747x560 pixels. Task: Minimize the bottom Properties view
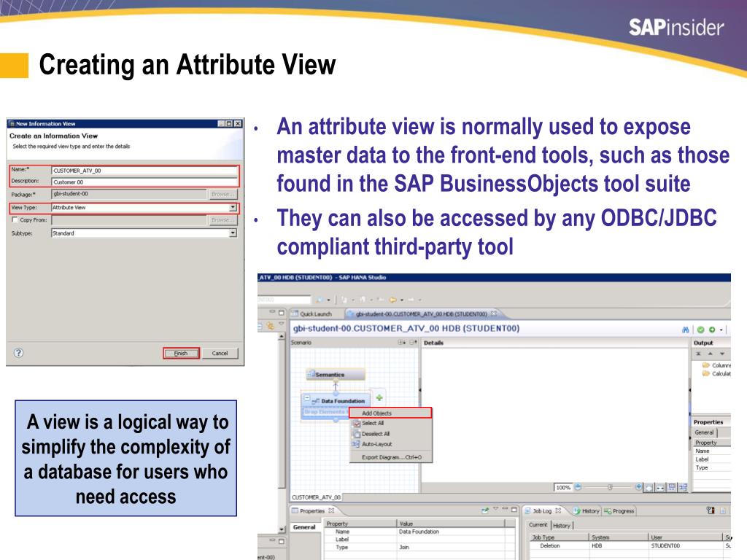pos(505,509)
